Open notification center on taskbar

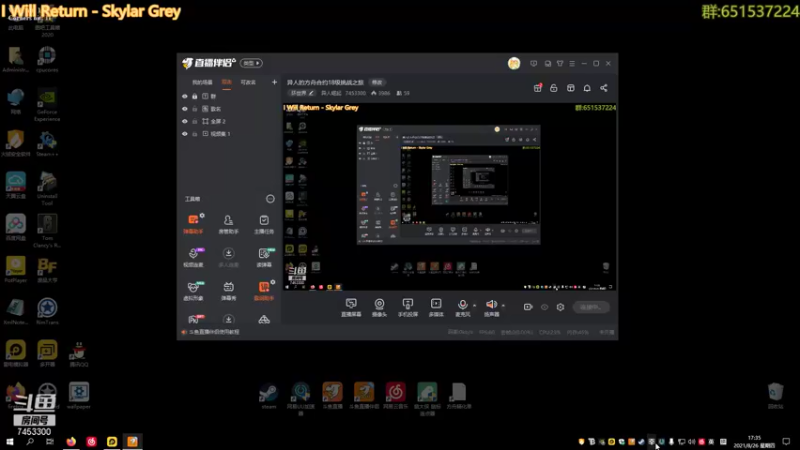pyautogui.click(x=786, y=442)
